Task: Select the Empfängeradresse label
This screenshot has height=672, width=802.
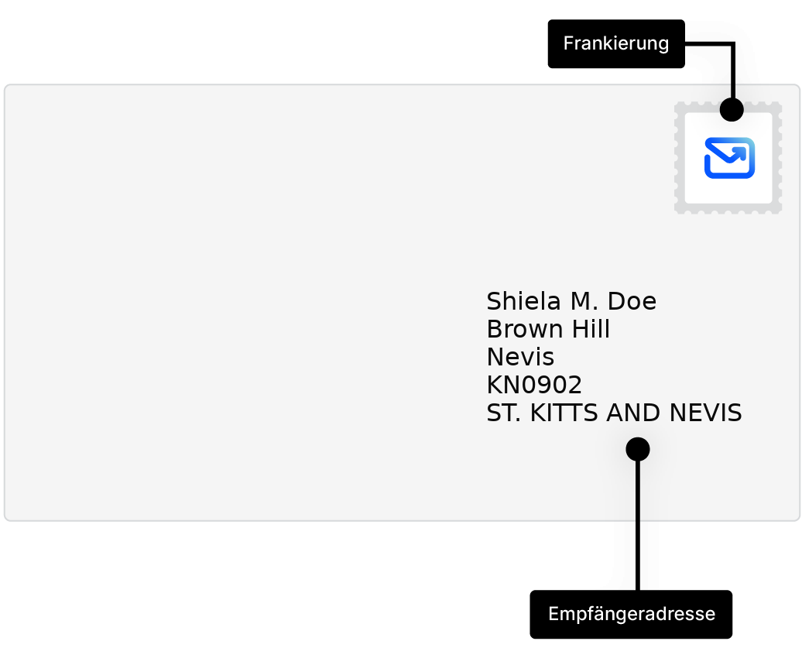Action: pos(631,615)
